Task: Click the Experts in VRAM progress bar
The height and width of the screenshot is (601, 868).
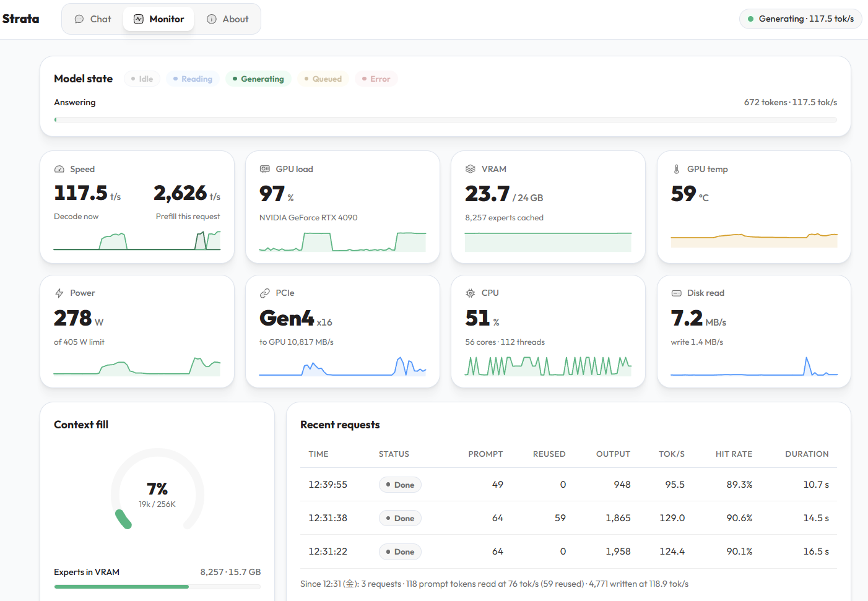Action: click(x=157, y=586)
